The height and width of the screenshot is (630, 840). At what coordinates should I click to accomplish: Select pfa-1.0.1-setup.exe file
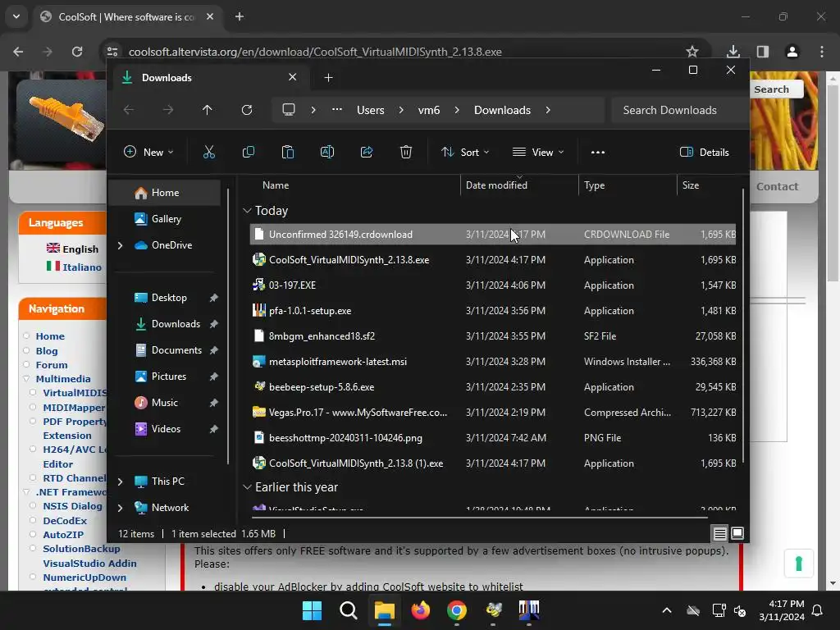pyautogui.click(x=493, y=311)
